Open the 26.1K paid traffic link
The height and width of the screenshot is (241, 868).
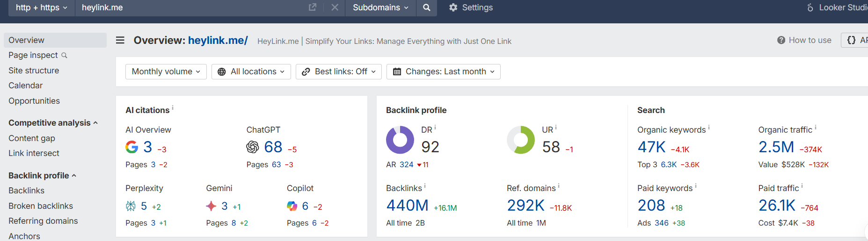coord(777,206)
